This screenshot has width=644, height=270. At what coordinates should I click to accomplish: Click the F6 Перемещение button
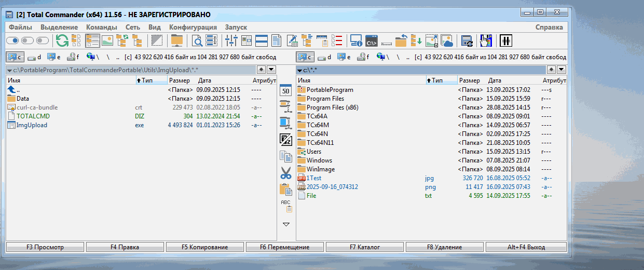[285, 247]
